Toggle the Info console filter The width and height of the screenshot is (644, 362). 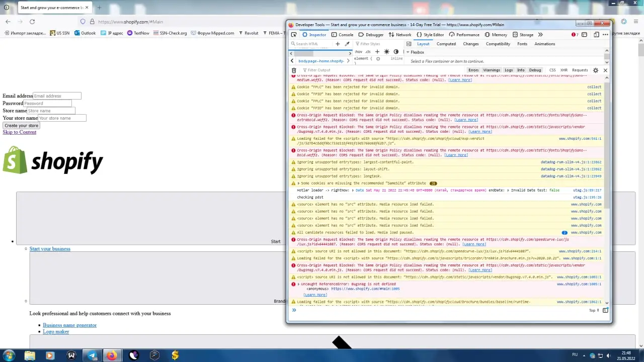click(521, 70)
